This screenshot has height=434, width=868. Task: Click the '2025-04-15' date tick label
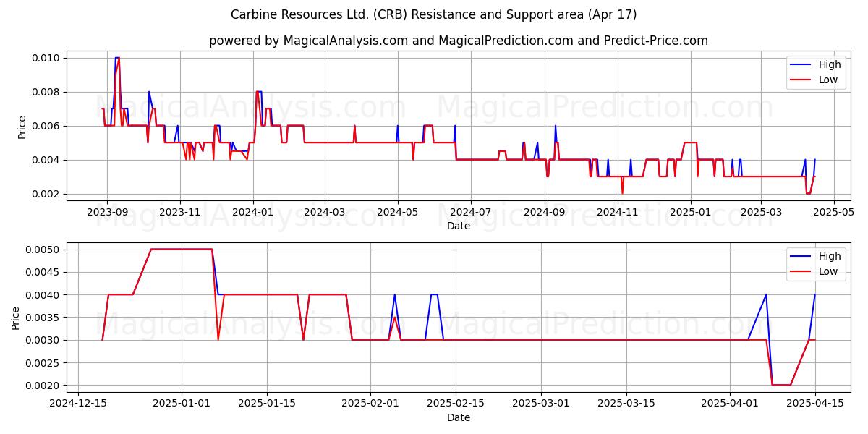coord(815,404)
